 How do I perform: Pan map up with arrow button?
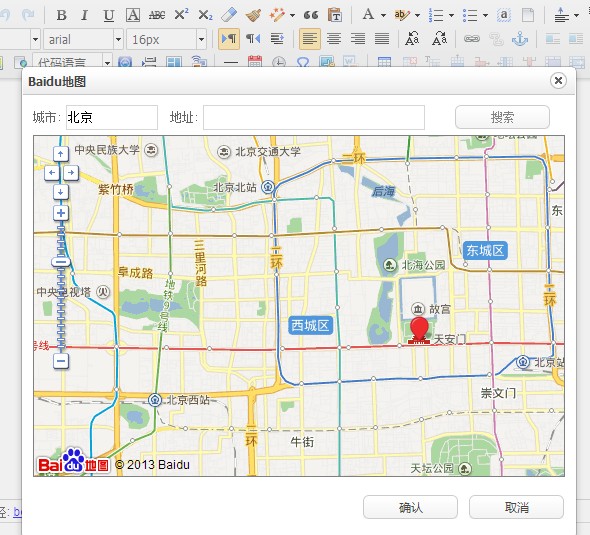tap(61, 154)
